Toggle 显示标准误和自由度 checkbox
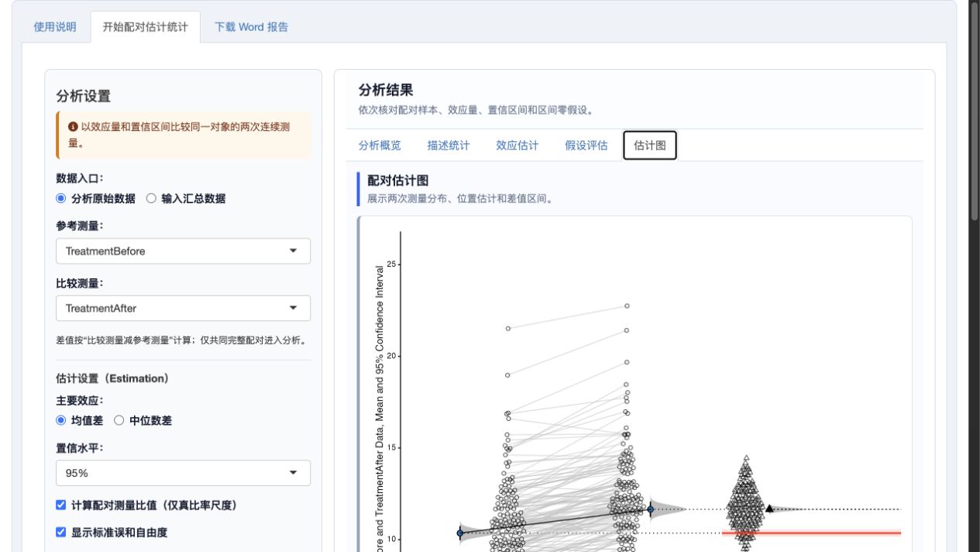Screen dimensions: 980x552 point(61,532)
